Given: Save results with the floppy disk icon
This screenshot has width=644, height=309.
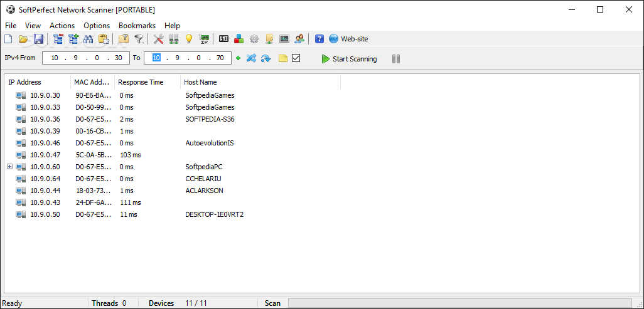Looking at the screenshot, I should click(x=39, y=39).
